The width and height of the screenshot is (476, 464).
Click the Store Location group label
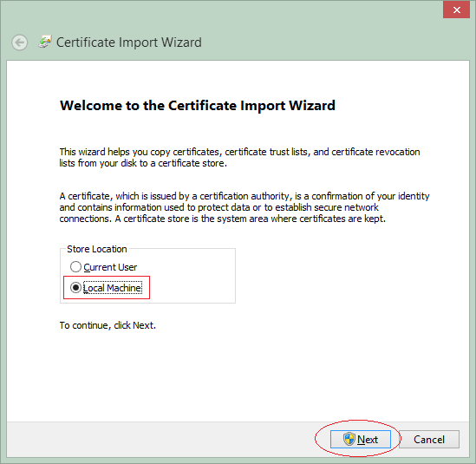coord(97,249)
